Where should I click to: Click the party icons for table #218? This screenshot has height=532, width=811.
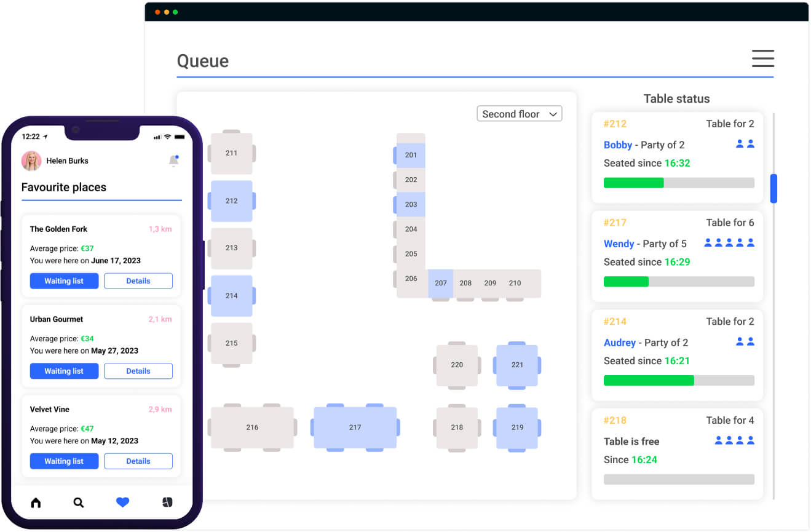(734, 440)
